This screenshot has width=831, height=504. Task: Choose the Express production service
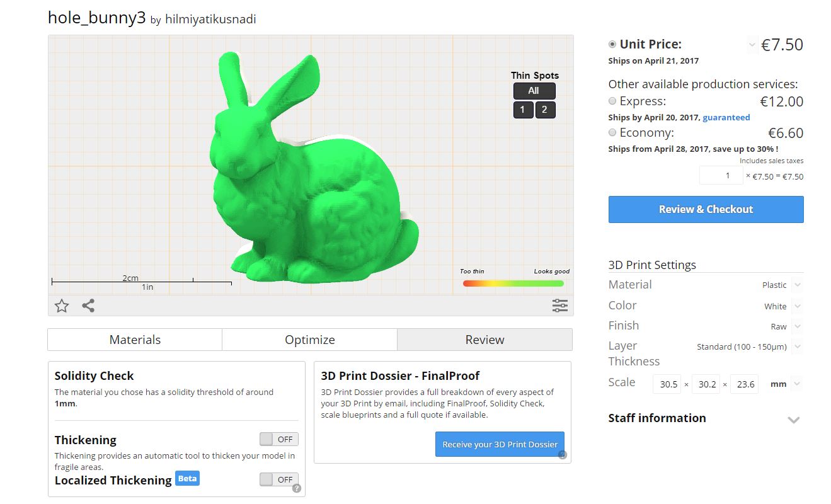coord(612,101)
